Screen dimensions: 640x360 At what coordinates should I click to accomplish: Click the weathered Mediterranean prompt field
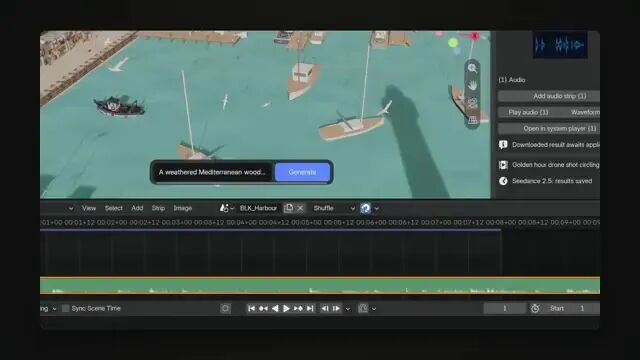(x=212, y=172)
